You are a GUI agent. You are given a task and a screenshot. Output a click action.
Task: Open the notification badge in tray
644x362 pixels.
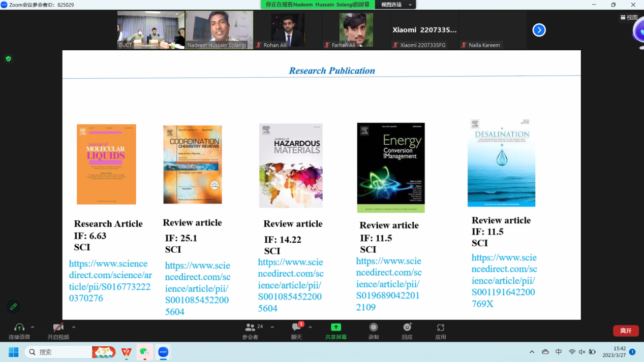(632, 352)
